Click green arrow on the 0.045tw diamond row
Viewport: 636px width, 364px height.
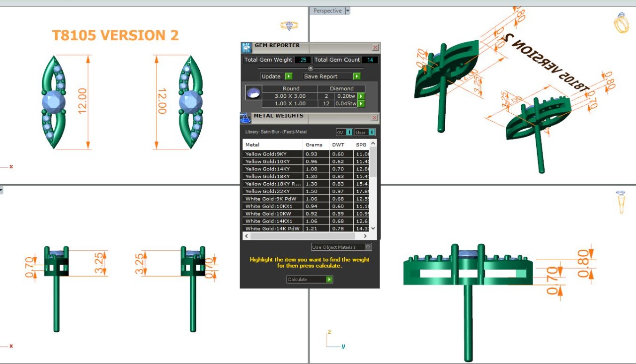[361, 104]
